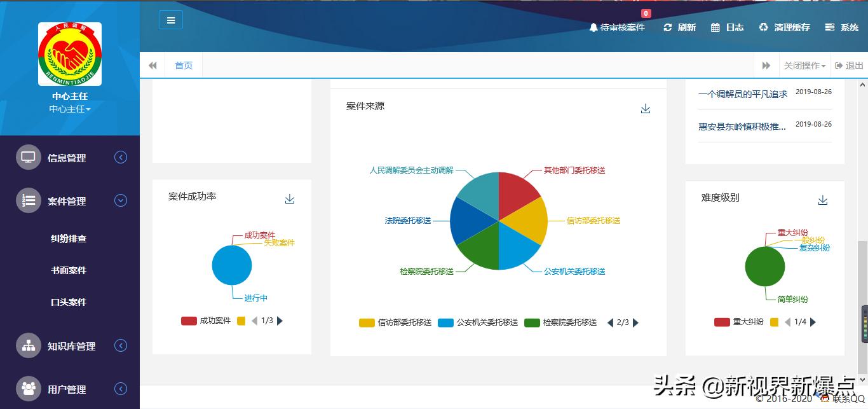Open the 中心主任 user dropdown

click(x=69, y=109)
